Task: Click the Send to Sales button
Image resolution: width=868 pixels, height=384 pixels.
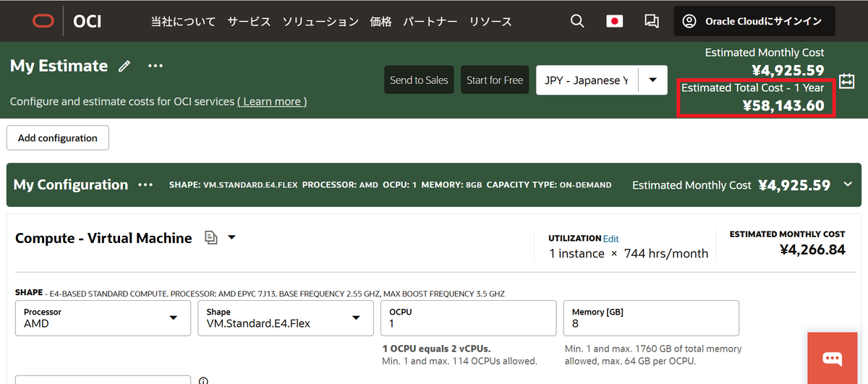Action: 419,80
